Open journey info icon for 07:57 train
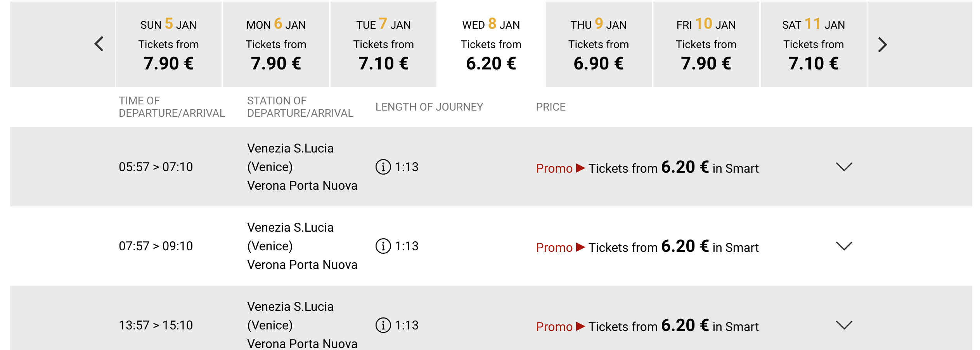Image resolution: width=980 pixels, height=350 pixels. tap(383, 246)
